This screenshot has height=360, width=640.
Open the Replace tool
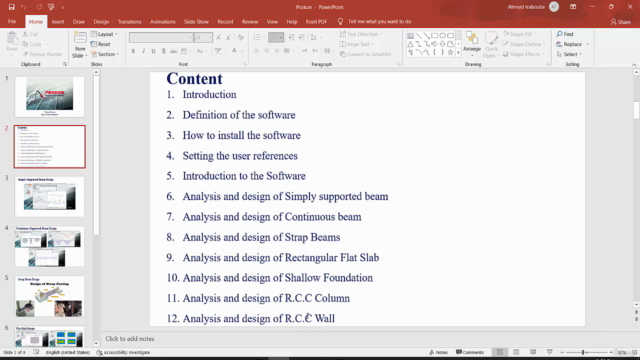point(569,44)
